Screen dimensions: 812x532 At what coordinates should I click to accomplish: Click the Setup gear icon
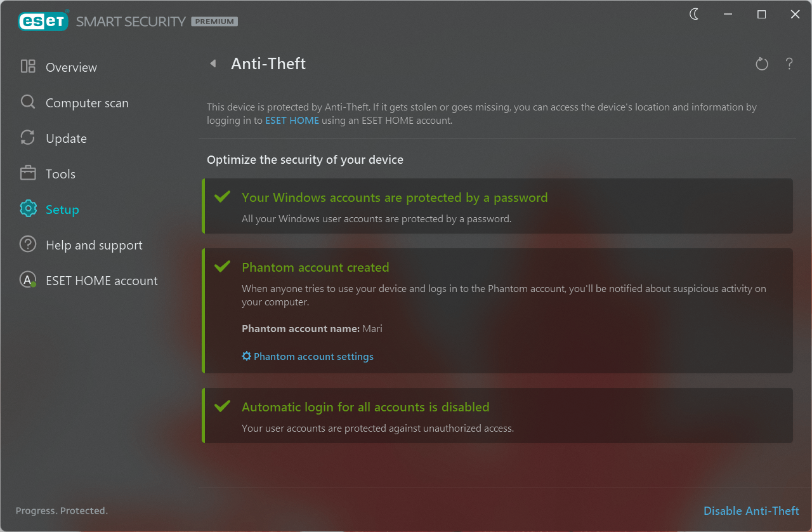click(28, 209)
